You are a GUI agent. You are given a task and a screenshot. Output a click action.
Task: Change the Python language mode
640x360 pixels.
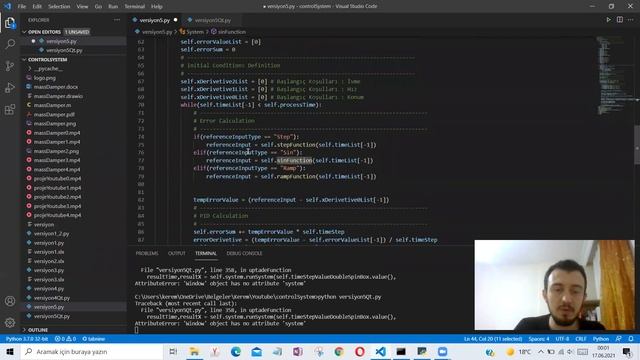click(x=601, y=339)
